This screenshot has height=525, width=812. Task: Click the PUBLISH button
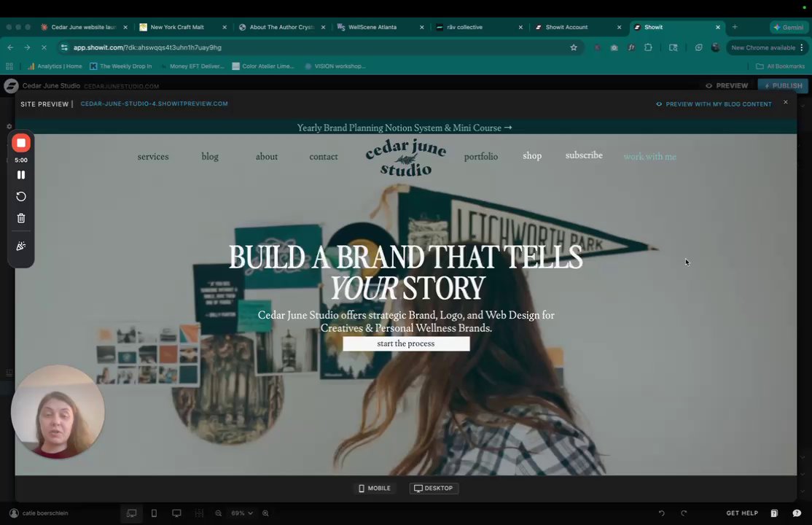click(x=783, y=85)
